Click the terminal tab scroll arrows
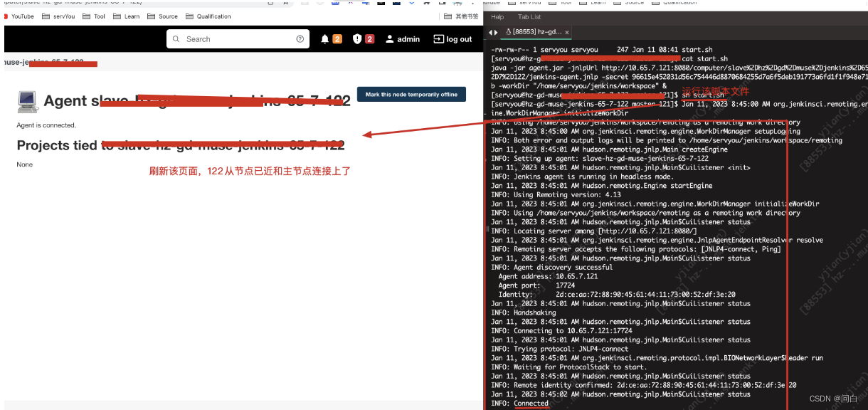Image resolution: width=868 pixels, height=410 pixels. click(x=493, y=32)
